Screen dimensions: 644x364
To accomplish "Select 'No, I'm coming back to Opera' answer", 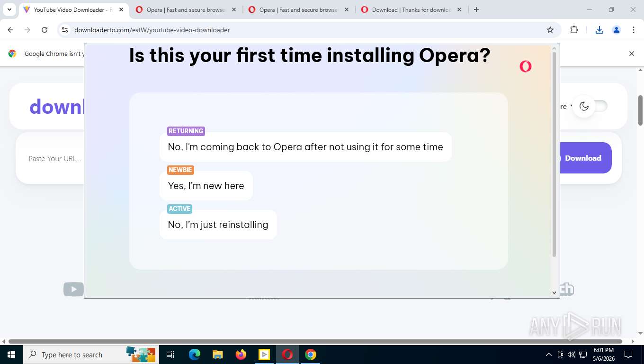I will [305, 147].
